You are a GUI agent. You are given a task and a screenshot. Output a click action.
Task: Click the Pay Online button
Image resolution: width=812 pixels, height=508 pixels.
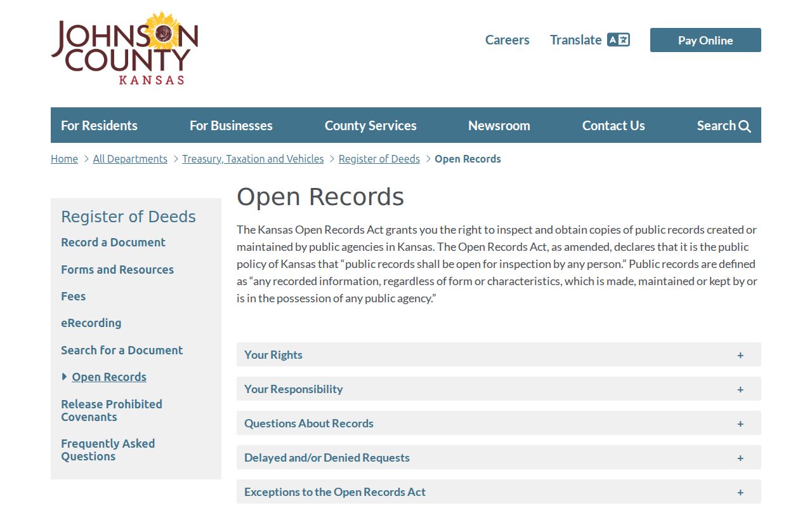pos(705,40)
